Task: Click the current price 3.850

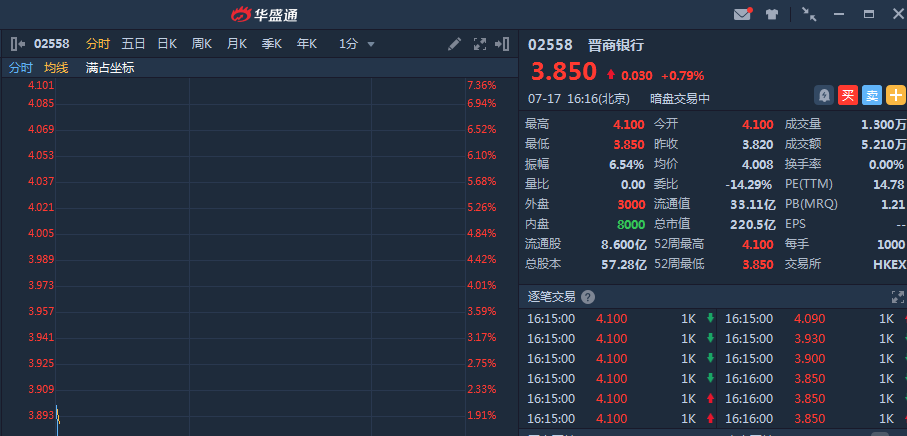Action: point(564,72)
